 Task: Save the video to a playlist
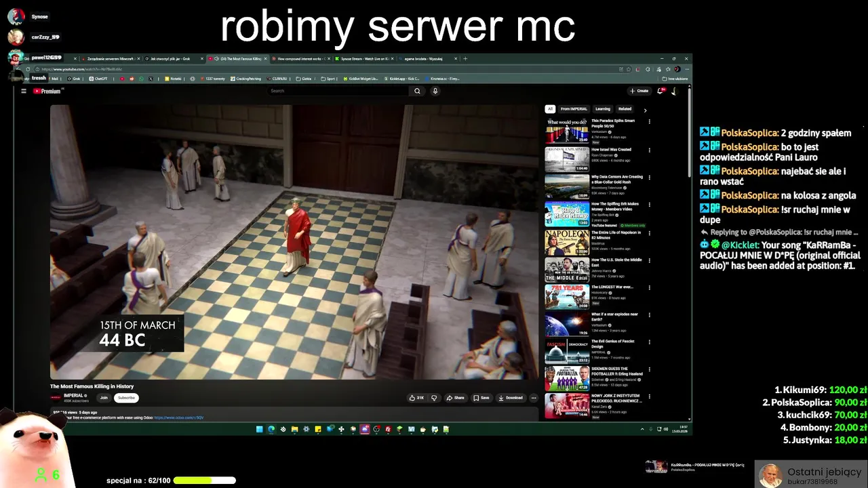pos(481,398)
